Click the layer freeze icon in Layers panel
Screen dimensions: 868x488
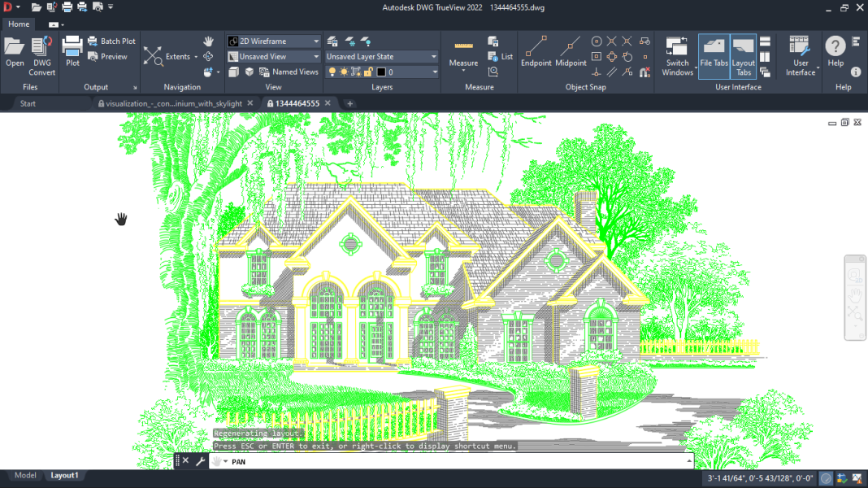point(349,41)
